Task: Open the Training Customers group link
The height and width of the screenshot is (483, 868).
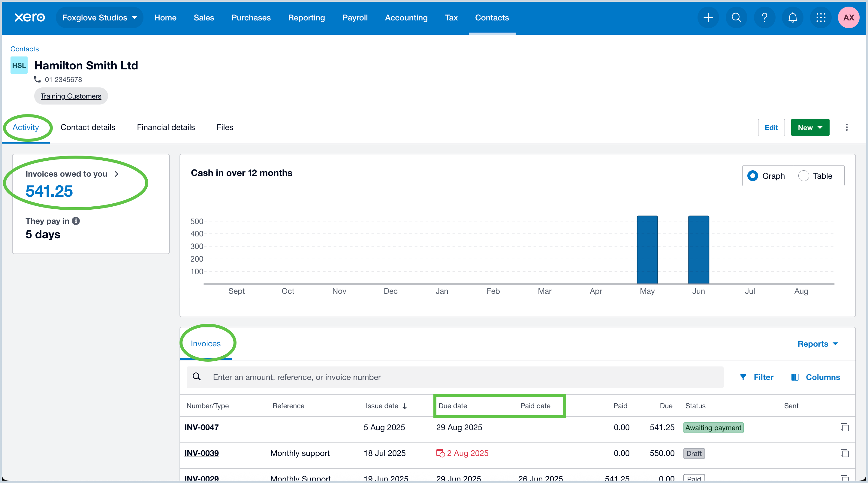Action: pos(71,96)
